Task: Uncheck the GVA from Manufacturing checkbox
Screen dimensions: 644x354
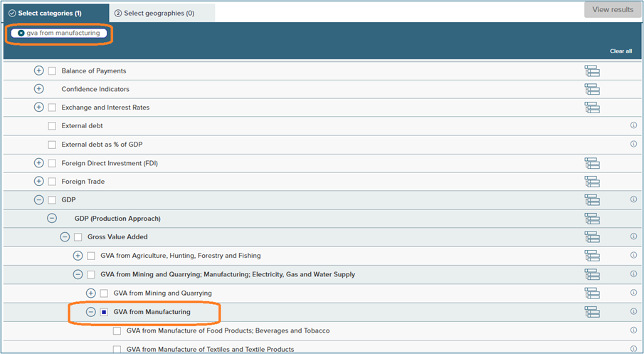Action: 104,313
